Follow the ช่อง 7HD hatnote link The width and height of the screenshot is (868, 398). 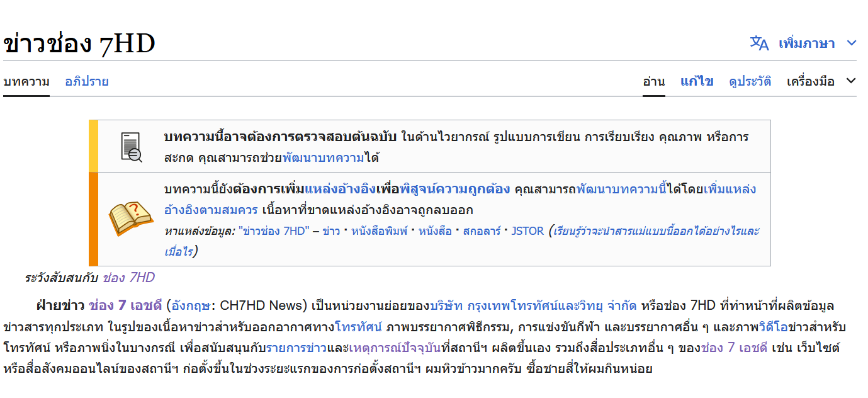[128, 278]
